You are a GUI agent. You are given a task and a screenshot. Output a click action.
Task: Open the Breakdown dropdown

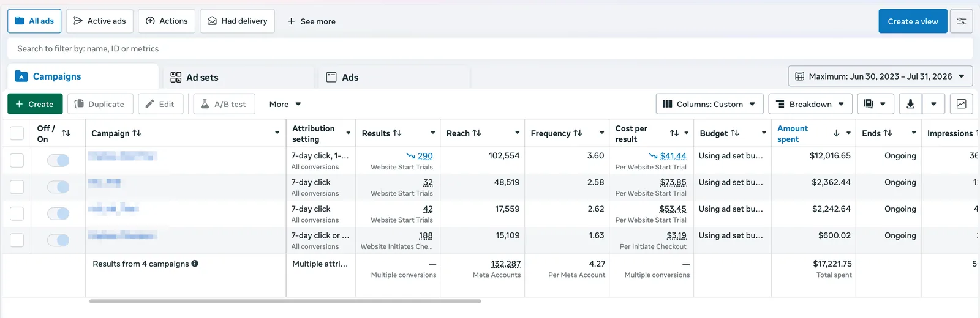coord(810,104)
